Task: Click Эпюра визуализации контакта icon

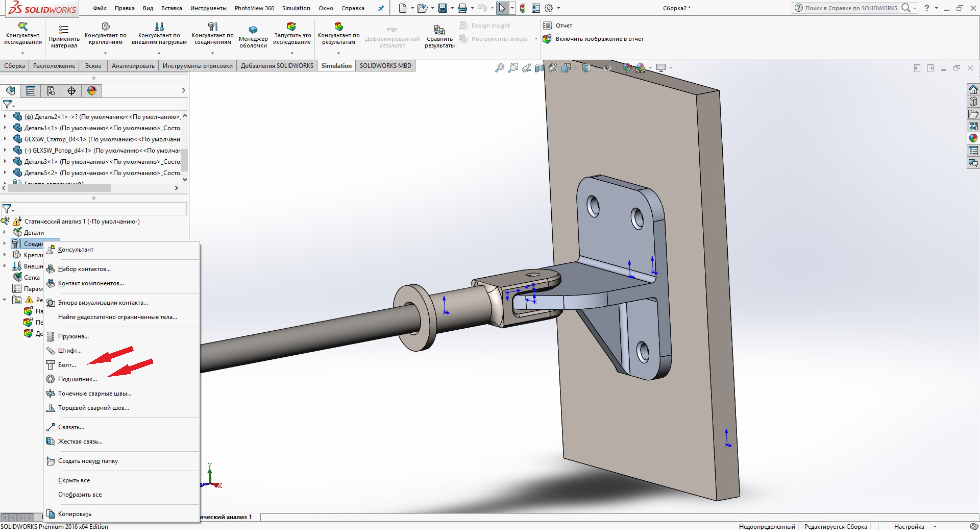Action: click(x=51, y=302)
